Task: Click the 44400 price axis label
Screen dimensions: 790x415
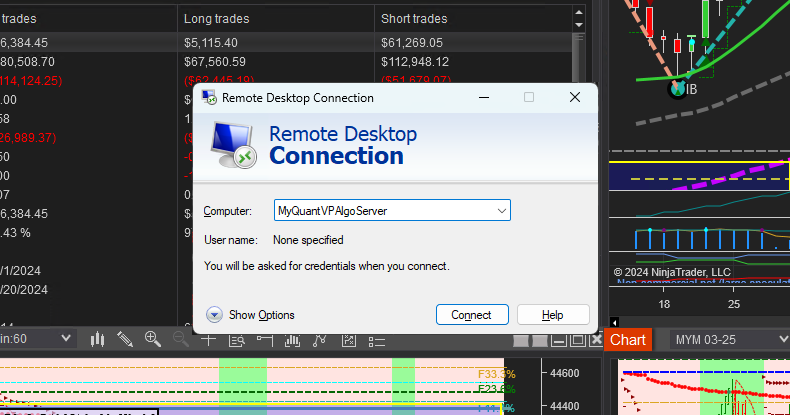Action: [565, 406]
